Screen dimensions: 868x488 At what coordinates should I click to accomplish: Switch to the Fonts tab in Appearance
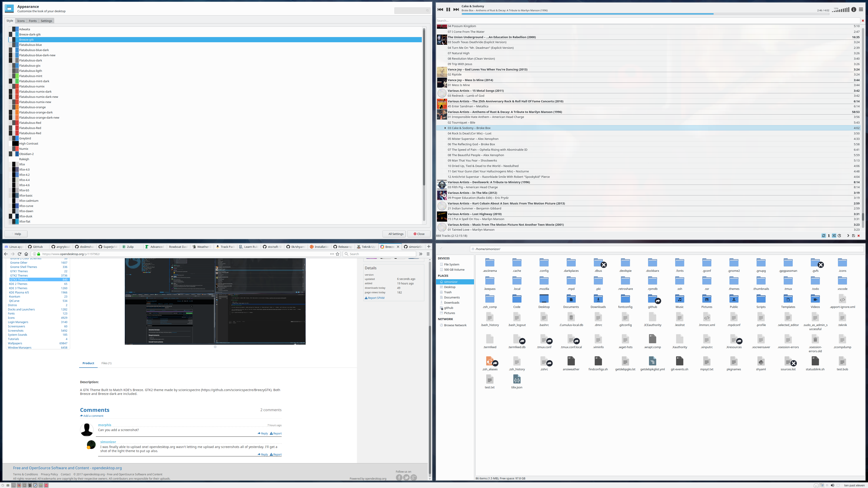click(x=32, y=21)
